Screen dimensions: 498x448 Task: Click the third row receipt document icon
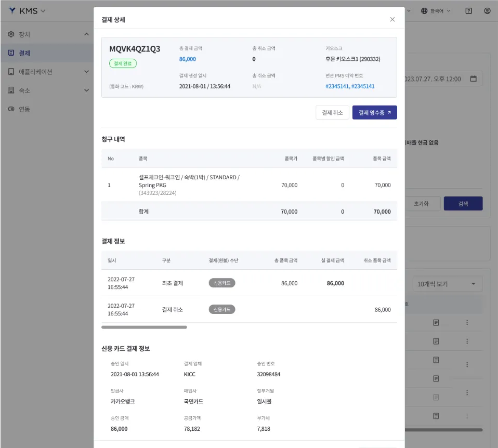pos(436,360)
